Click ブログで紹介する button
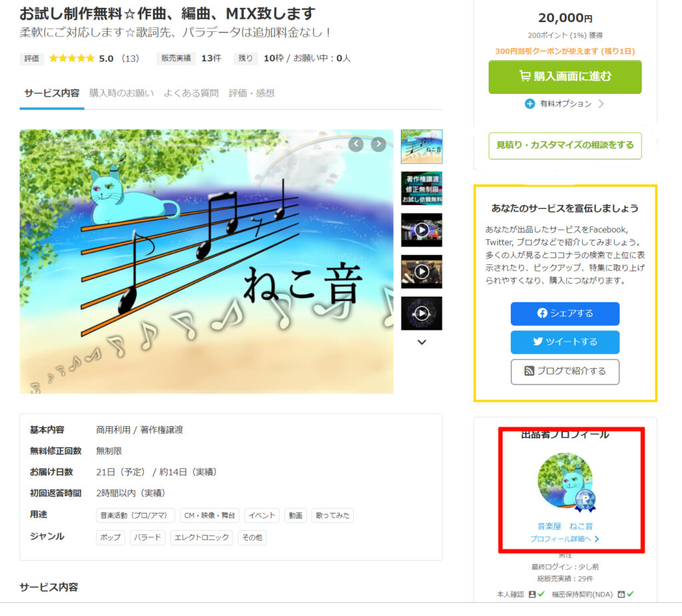682x616 pixels. pos(565,371)
